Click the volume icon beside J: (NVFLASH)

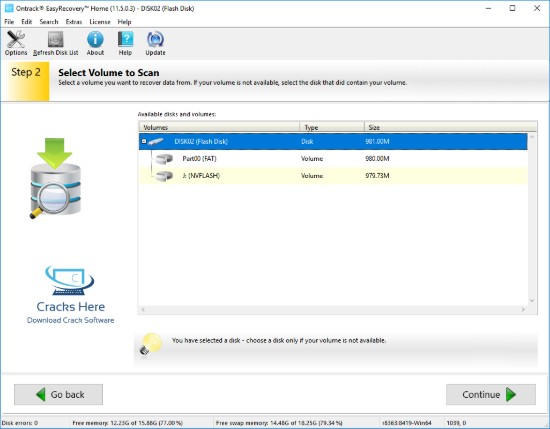coord(164,176)
